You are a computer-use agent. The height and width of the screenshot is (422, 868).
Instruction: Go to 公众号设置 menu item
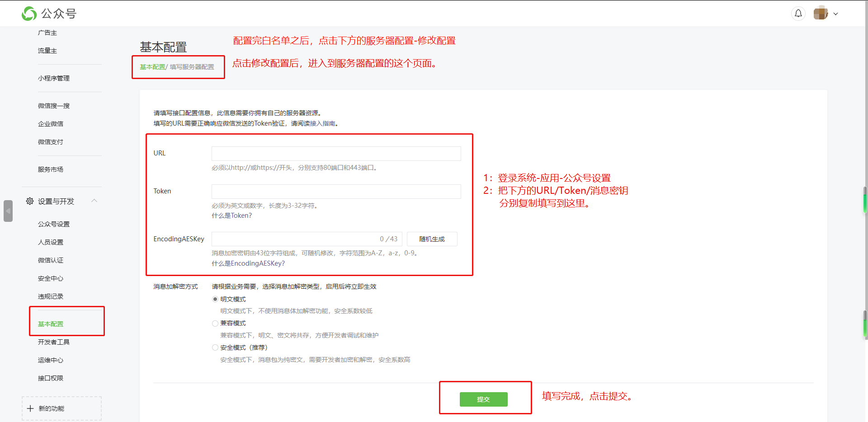(54, 224)
